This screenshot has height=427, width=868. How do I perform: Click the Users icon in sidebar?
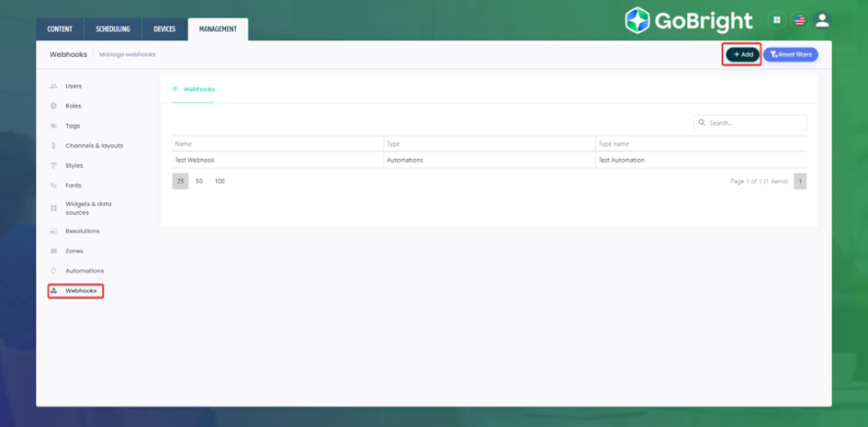coord(53,86)
